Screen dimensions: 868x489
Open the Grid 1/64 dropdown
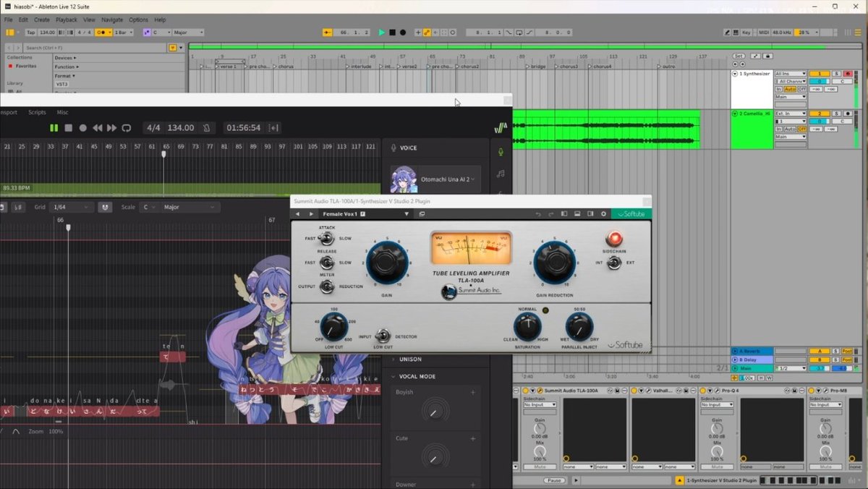(x=71, y=207)
